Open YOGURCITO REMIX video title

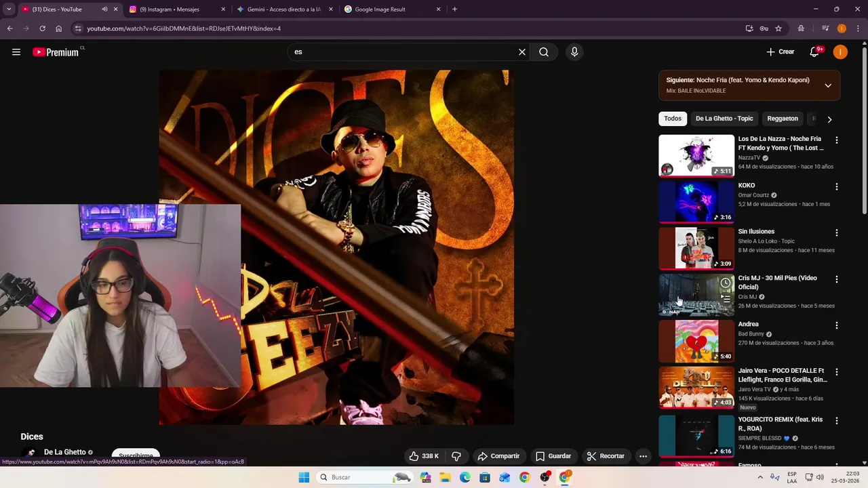(780, 424)
